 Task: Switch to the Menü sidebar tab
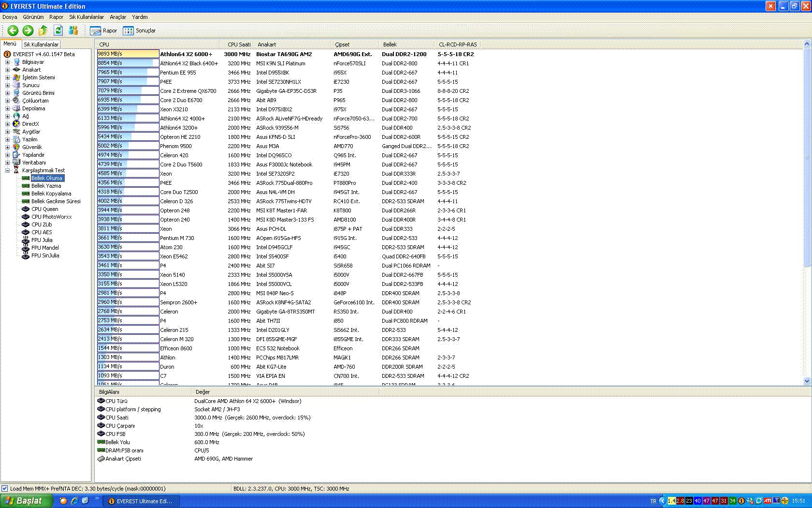click(10, 44)
